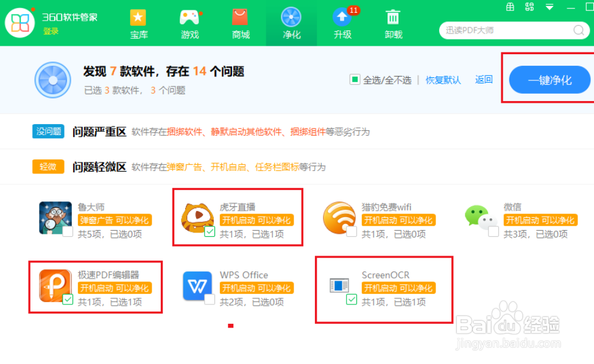This screenshot has width=594, height=364.
Task: Click the 返回 link
Action: coord(484,80)
